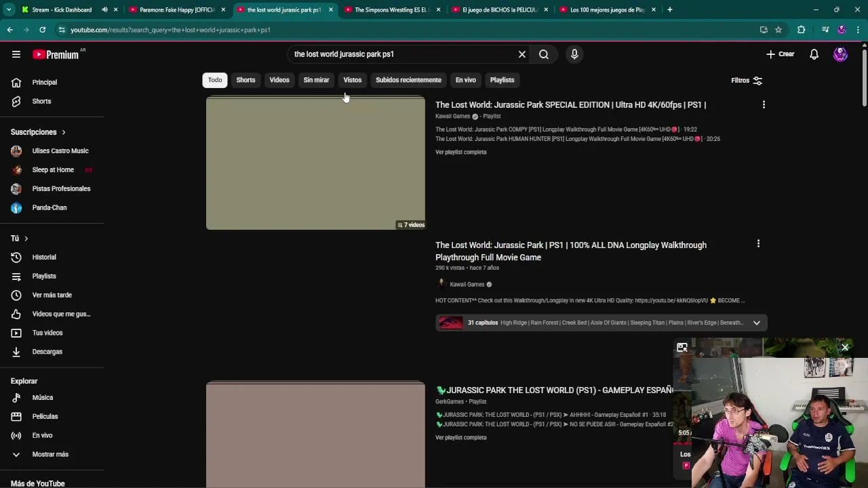Screen dimensions: 868x488
Task: Open Kawaii Games channel under Longplay video
Action: point(467,284)
